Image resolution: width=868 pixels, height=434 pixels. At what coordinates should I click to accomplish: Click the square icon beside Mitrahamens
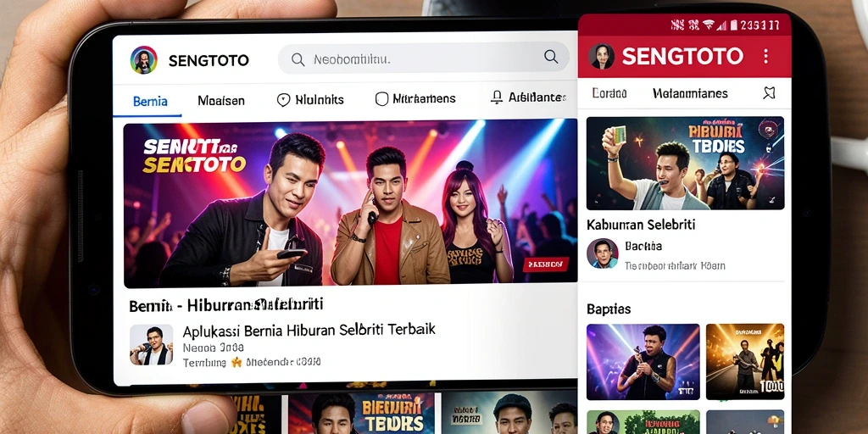pos(381,99)
